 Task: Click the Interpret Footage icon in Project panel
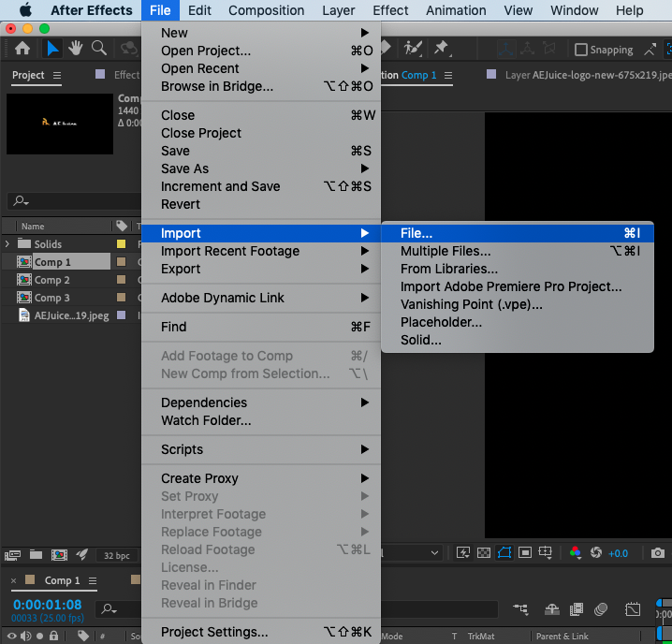pos(12,555)
